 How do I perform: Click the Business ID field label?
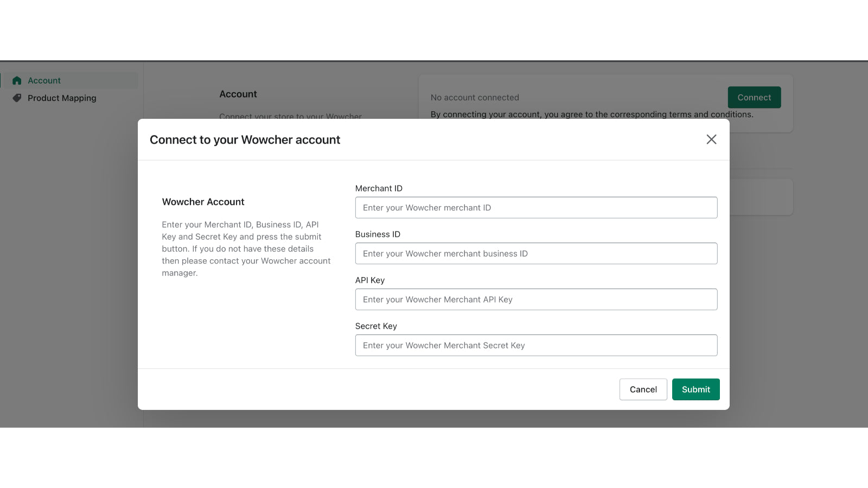(378, 234)
